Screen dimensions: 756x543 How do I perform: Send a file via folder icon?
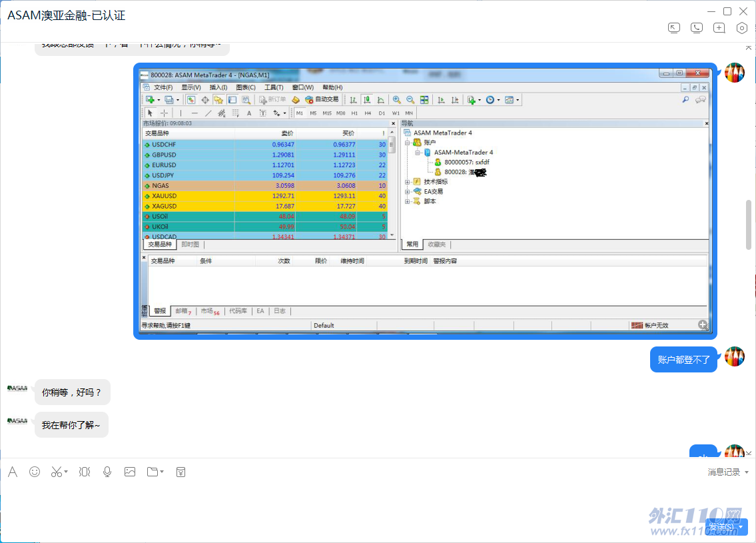click(x=153, y=472)
